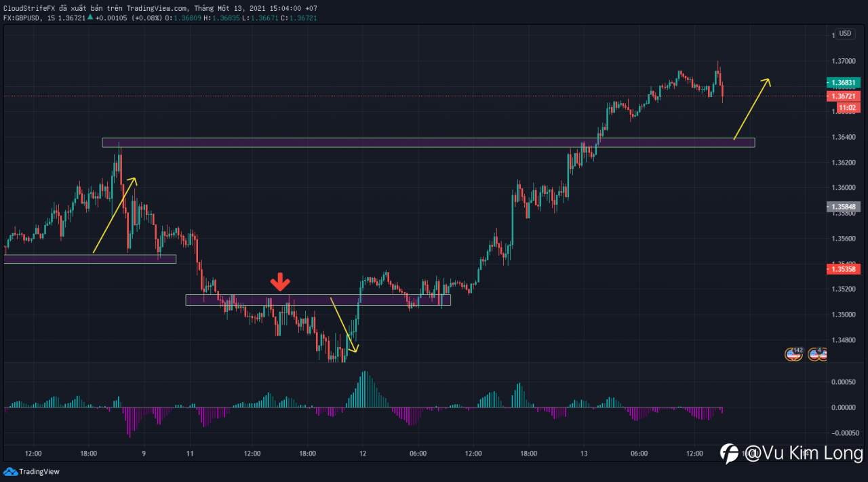This screenshot has width=868, height=482.
Task: Select the middle purple zone under red arrow
Action: pos(318,300)
